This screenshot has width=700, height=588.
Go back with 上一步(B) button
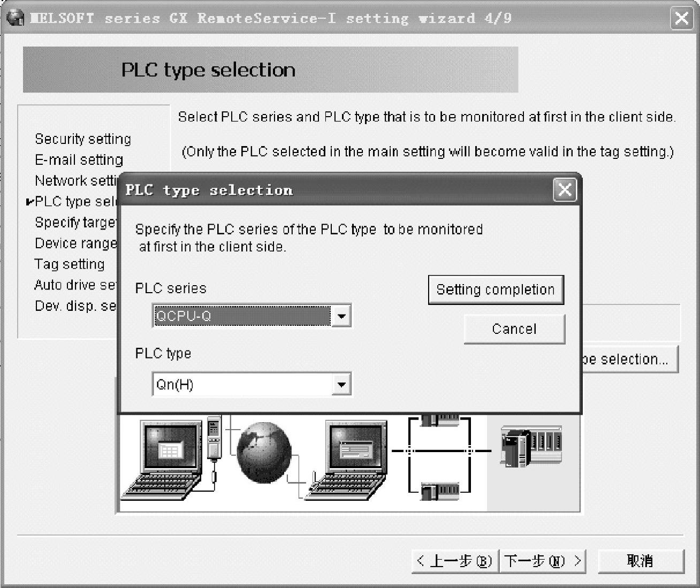(455, 561)
